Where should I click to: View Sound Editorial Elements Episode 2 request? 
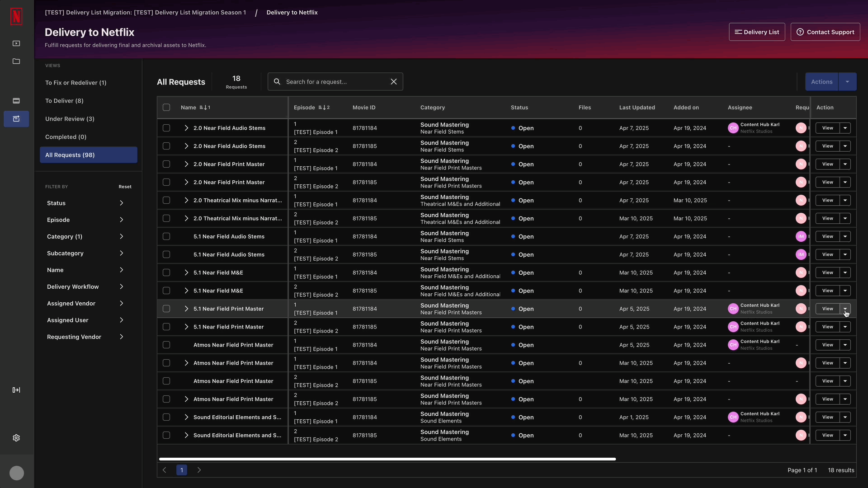click(827, 435)
